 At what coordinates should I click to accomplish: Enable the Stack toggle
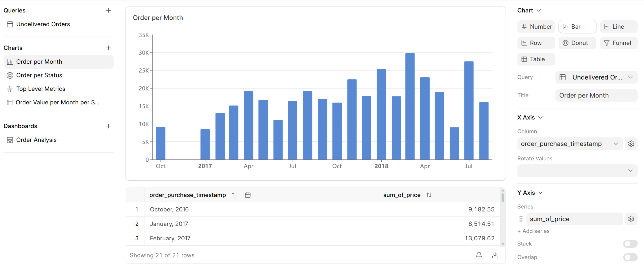(630, 244)
